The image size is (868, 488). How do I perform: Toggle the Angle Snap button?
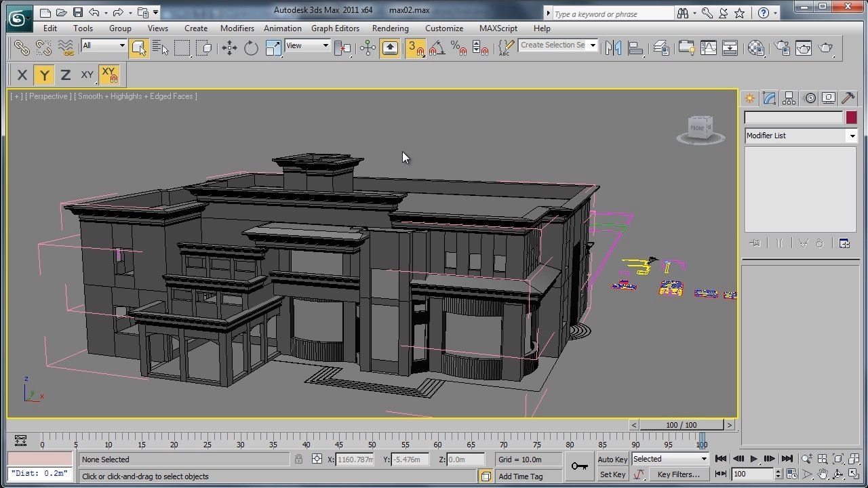coord(437,47)
